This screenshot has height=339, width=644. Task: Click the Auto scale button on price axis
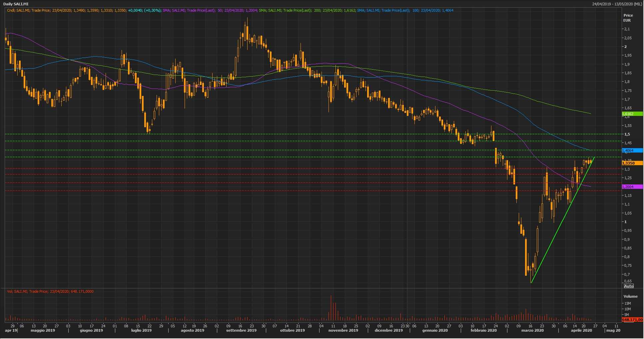pyautogui.click(x=628, y=286)
